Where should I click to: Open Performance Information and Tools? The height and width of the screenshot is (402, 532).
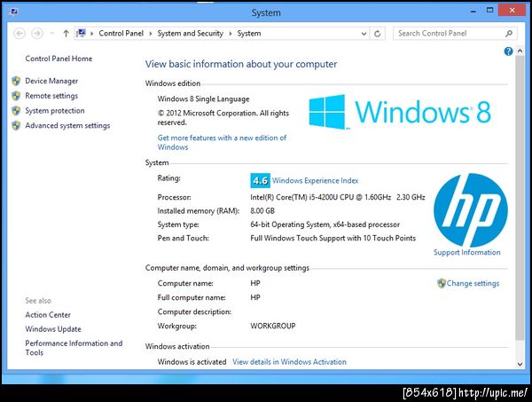click(x=74, y=348)
